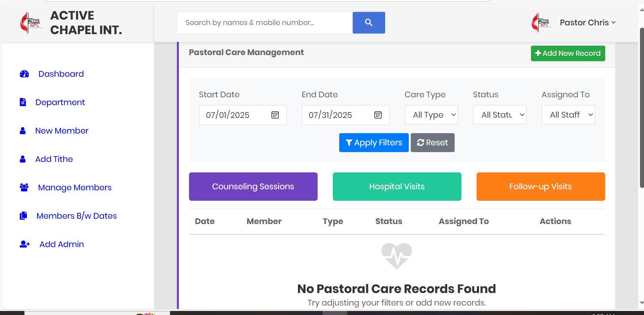Click the Manage Members group icon
The height and width of the screenshot is (315, 644).
click(x=24, y=187)
